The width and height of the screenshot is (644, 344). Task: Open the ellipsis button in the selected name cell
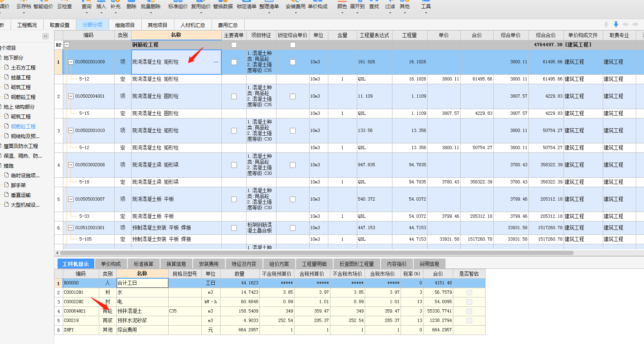pos(216,62)
